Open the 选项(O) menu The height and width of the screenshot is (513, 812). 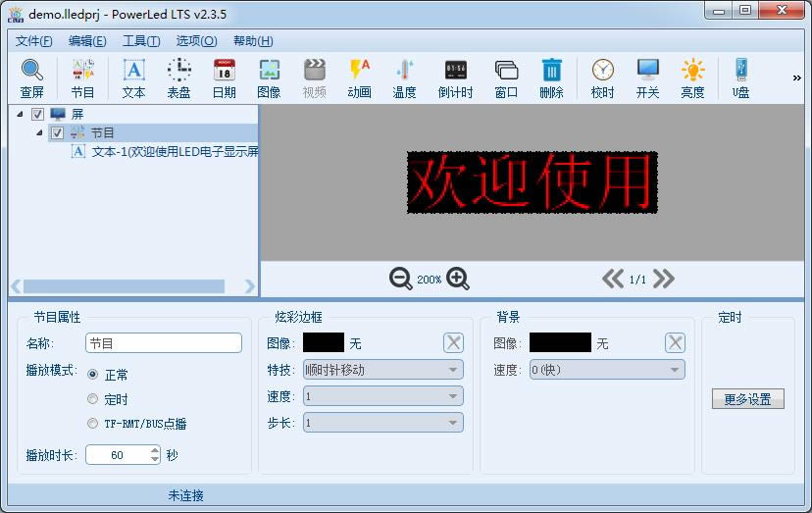pyautogui.click(x=196, y=41)
